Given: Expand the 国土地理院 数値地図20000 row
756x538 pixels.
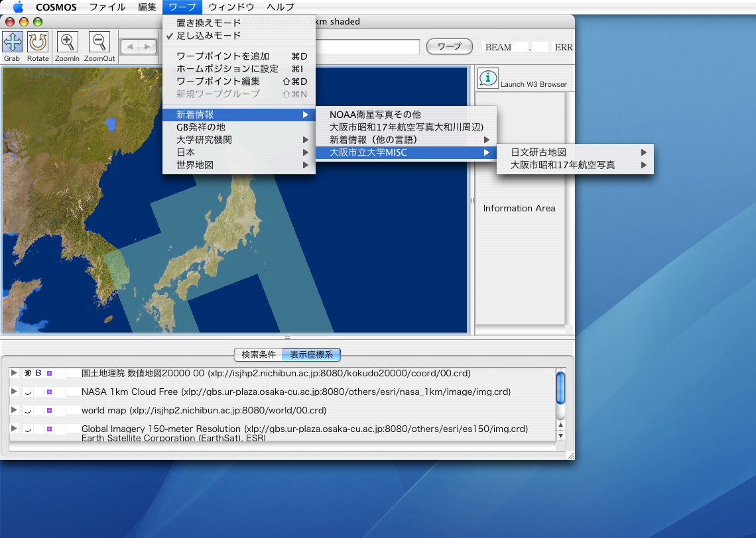Looking at the screenshot, I should pyautogui.click(x=14, y=373).
